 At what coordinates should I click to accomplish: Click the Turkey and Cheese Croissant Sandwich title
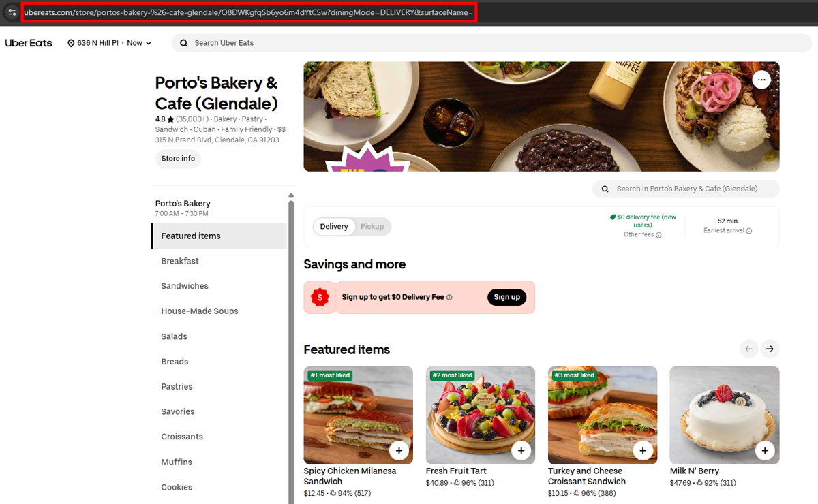pyautogui.click(x=587, y=476)
